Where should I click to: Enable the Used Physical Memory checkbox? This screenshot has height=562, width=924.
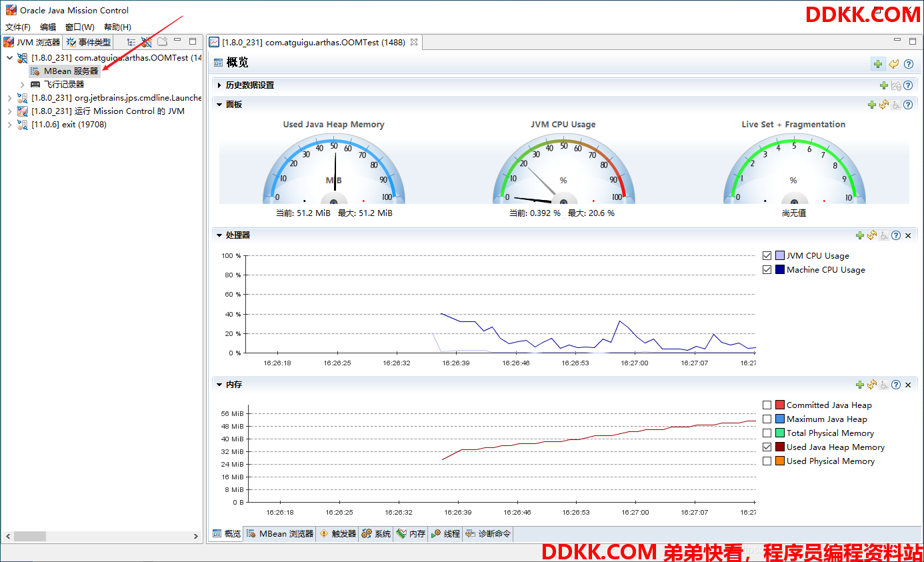coord(767,461)
